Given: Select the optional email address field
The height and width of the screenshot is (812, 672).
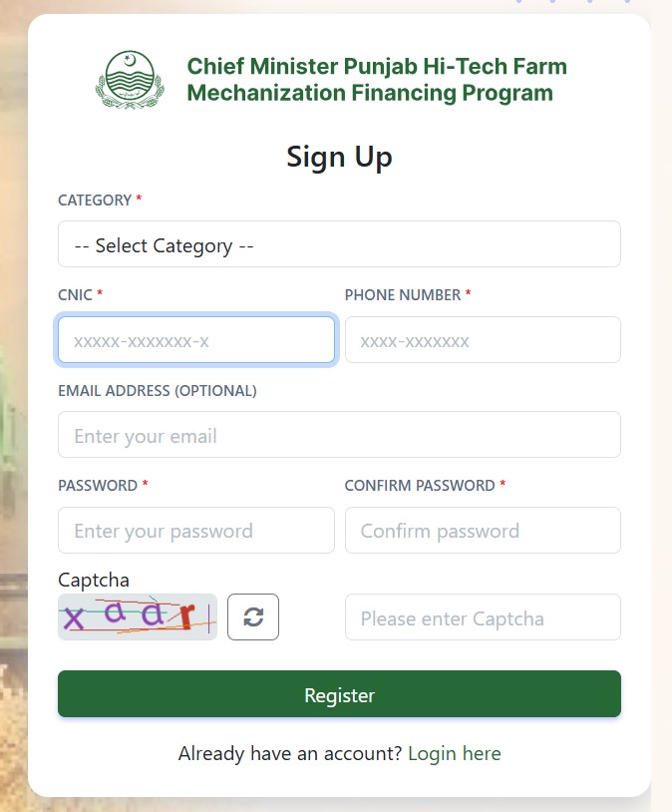Looking at the screenshot, I should point(339,434).
